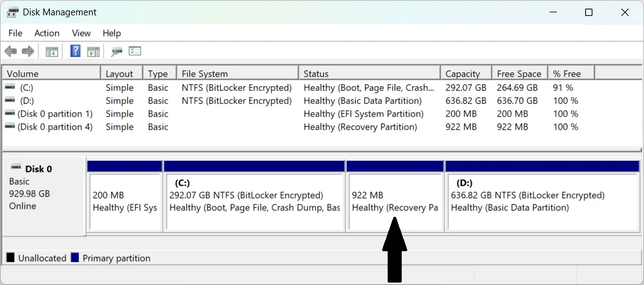Open the File menu
Image resolution: width=644 pixels, height=285 pixels.
15,33
